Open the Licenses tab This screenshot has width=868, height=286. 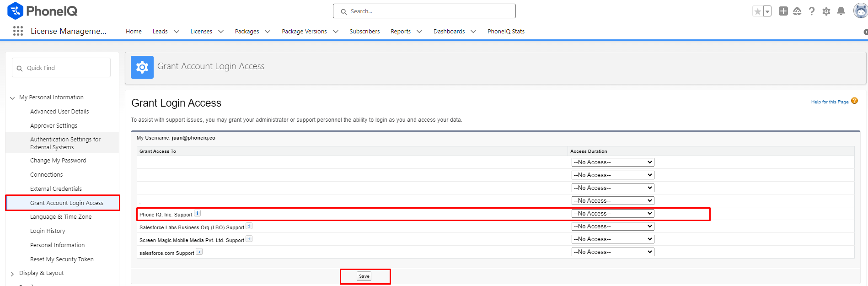tap(201, 31)
